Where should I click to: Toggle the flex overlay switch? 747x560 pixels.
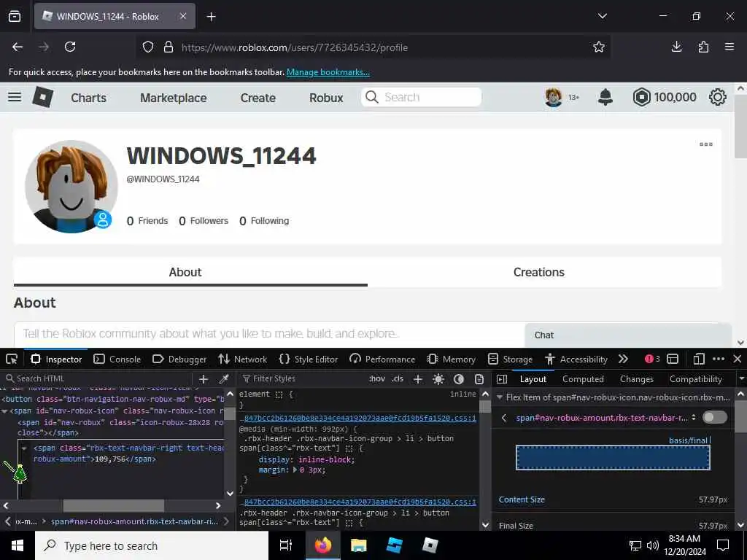pyautogui.click(x=715, y=417)
